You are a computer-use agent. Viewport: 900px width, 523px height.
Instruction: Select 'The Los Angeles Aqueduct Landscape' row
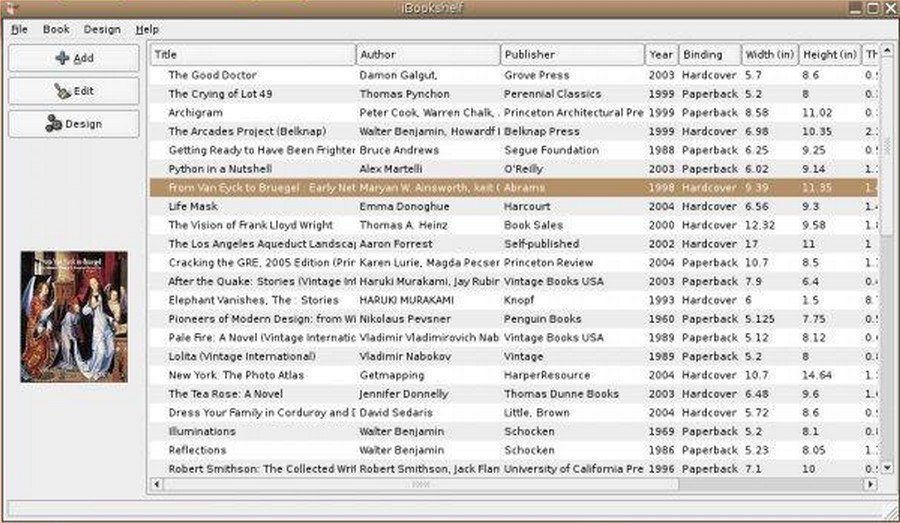click(x=514, y=244)
